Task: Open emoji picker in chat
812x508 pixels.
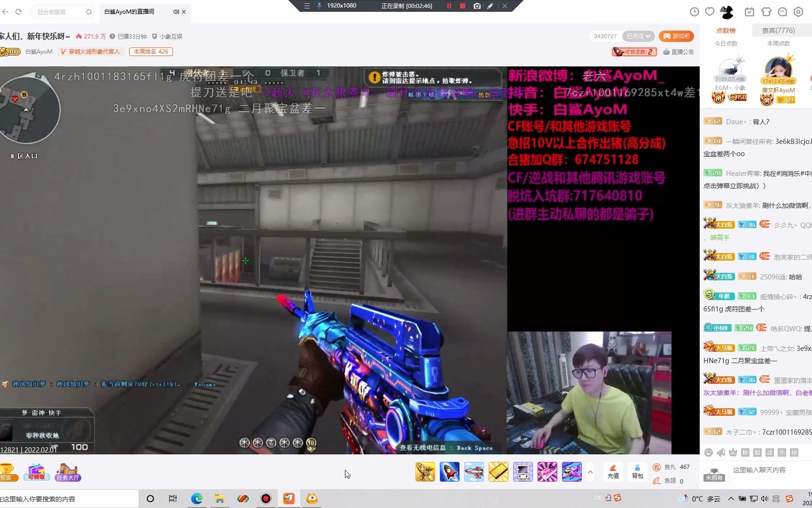Action: pyautogui.click(x=709, y=452)
